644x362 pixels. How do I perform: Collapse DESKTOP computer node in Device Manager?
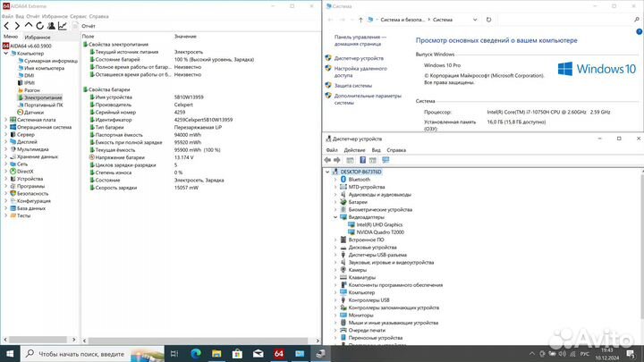[327, 172]
